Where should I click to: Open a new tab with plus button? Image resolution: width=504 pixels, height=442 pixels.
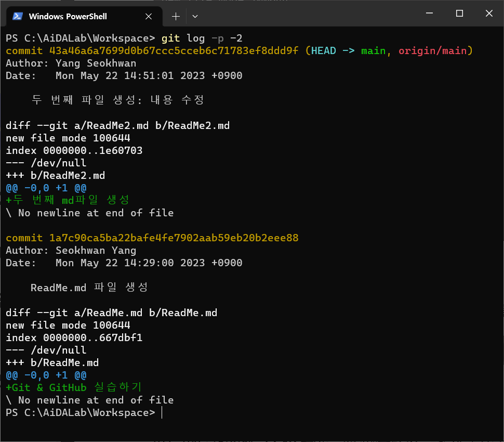tap(176, 17)
